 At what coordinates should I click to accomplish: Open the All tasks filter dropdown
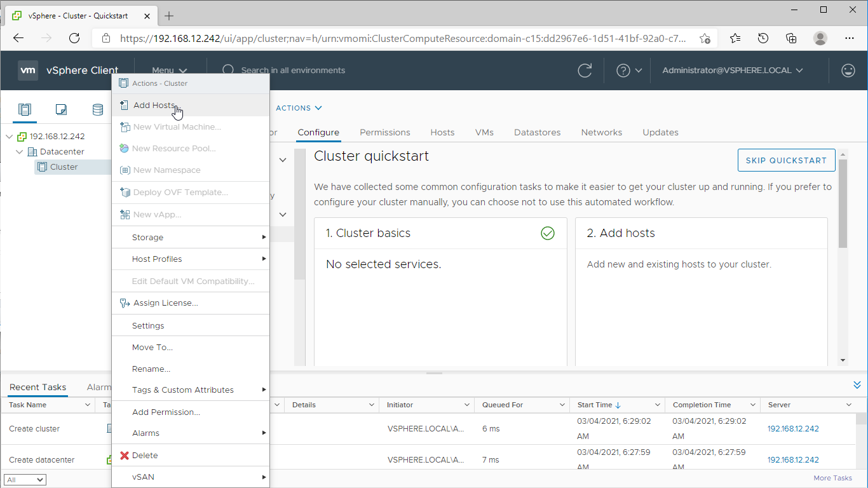pos(25,480)
